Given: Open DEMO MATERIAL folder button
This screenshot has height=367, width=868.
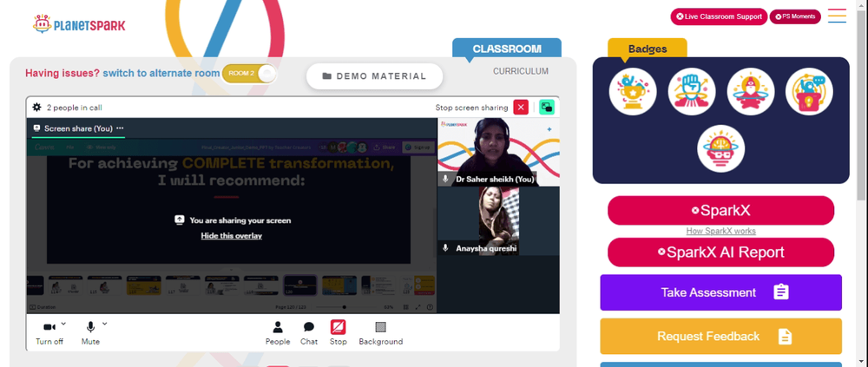Looking at the screenshot, I should coord(374,76).
